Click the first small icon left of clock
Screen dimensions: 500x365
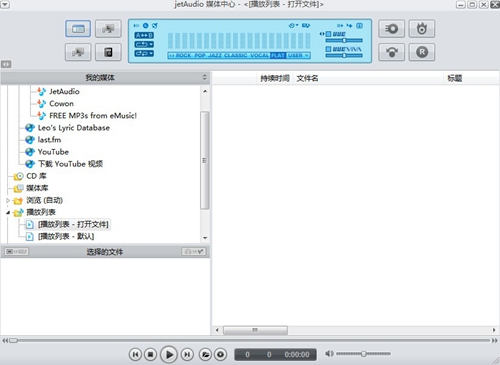click(x=136, y=26)
